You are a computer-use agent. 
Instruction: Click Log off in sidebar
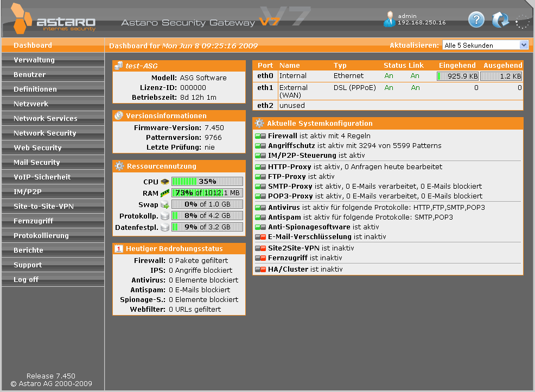[x=53, y=280]
